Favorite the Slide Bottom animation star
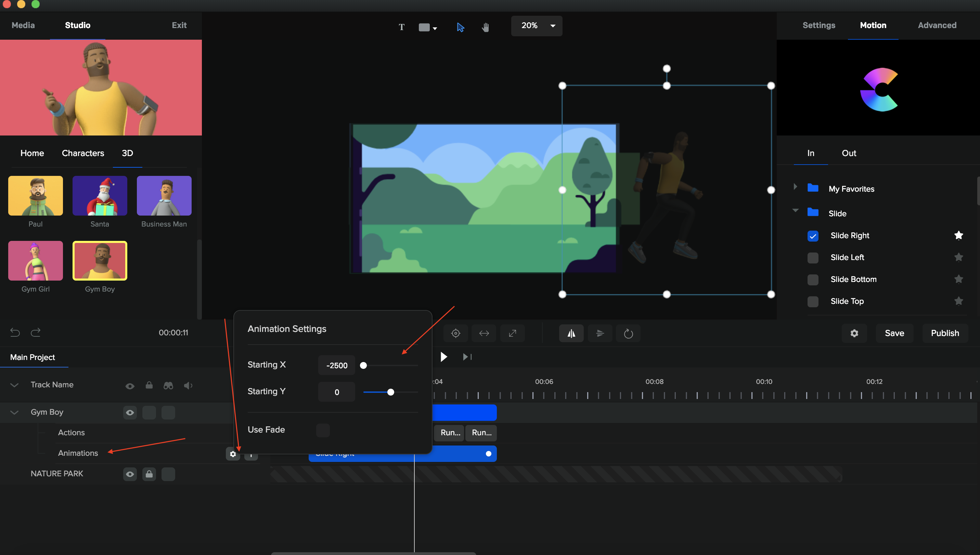Screen dimensions: 980x555 pyautogui.click(x=958, y=279)
